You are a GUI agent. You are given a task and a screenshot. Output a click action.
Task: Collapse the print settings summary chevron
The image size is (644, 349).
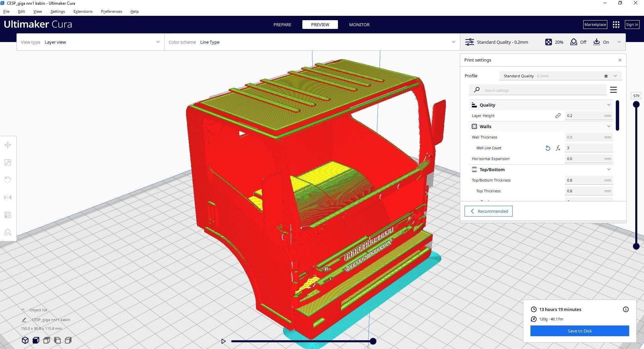tap(619, 42)
